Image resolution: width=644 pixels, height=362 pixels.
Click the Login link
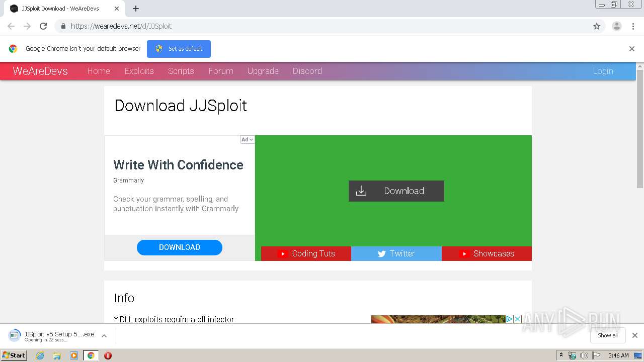point(603,71)
